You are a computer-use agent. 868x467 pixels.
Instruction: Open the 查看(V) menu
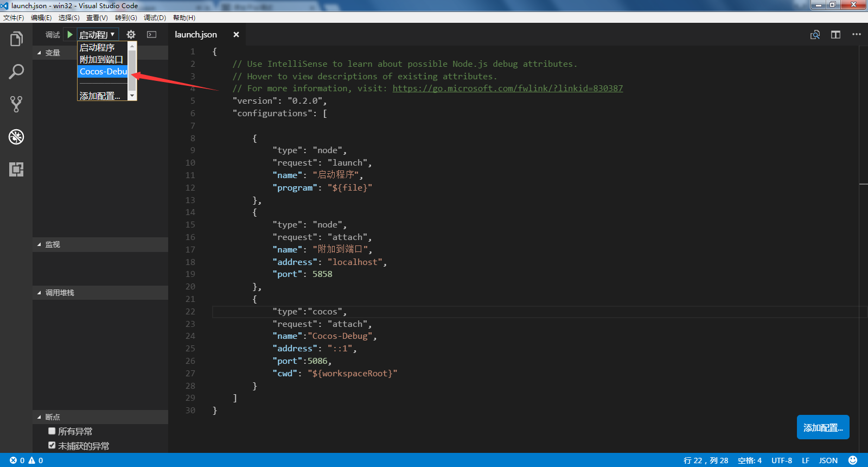click(x=97, y=18)
